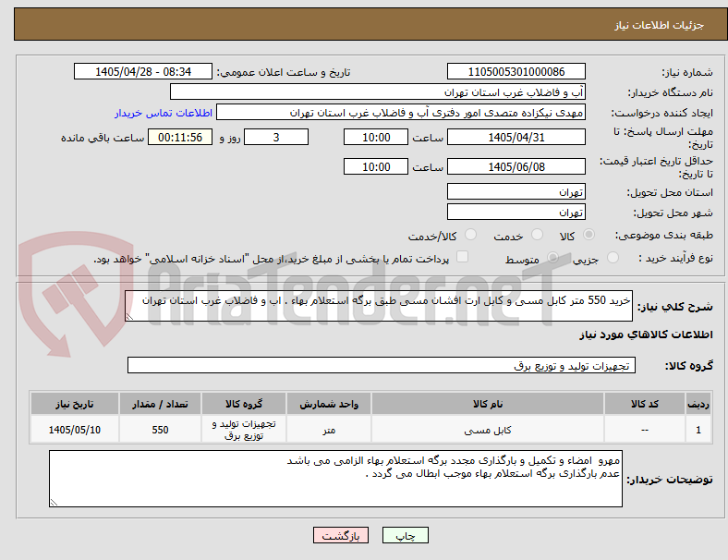Click the چاپ (print) button
Screen dimensions: 728x560
coord(405,535)
